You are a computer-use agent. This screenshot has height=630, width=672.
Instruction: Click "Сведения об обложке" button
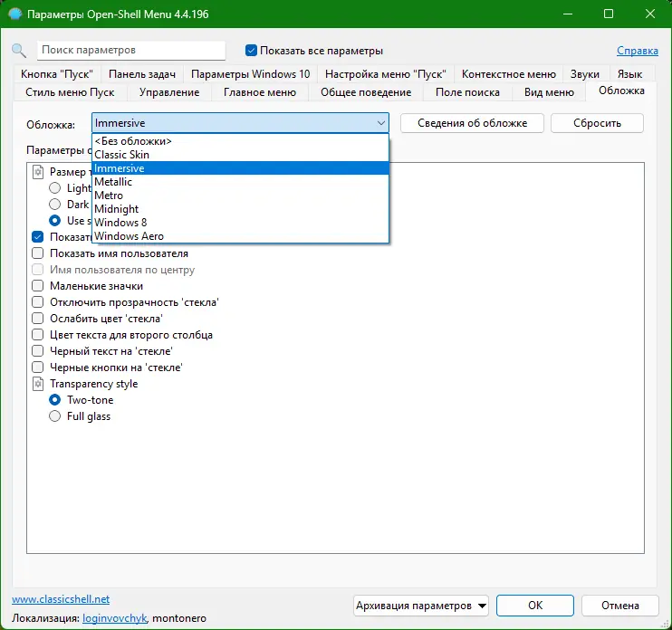472,123
